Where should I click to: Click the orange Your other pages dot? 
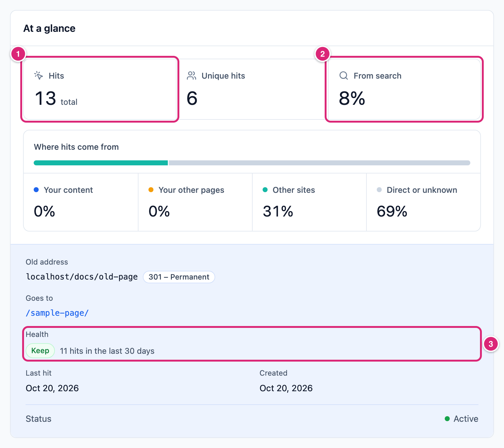coord(151,190)
